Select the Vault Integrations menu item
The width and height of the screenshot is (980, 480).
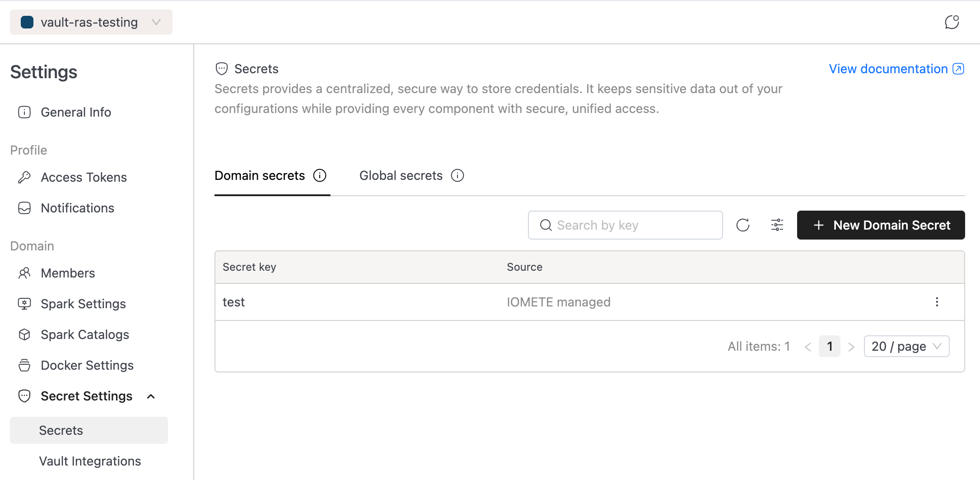point(90,461)
